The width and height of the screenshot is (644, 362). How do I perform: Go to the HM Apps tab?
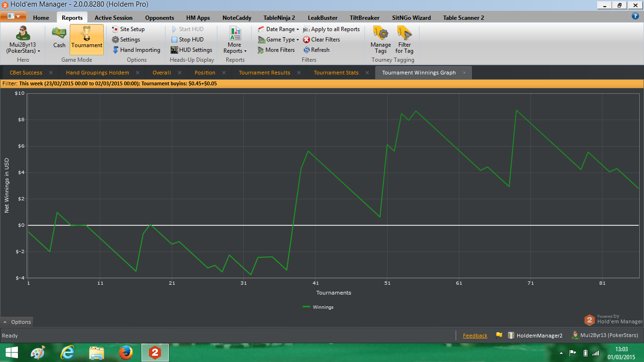pyautogui.click(x=198, y=18)
